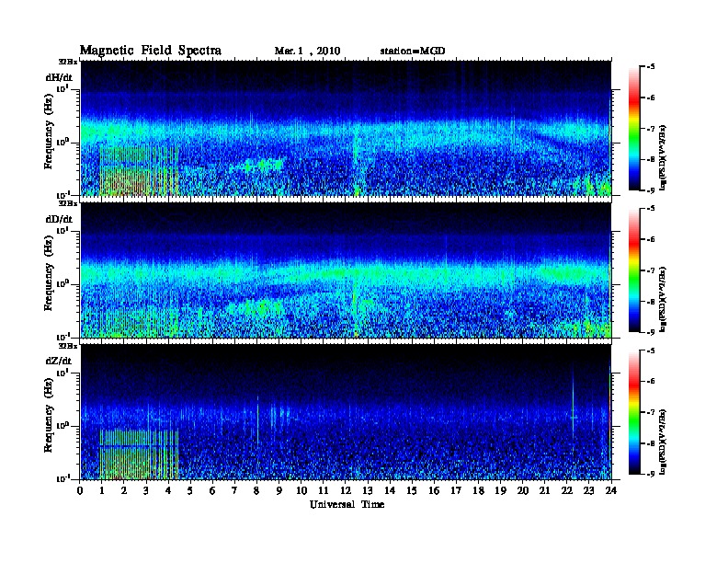Screen dimensions: 728x563
Task: Click the log PSD label beside dD/dt color bar
Action: click(663, 299)
